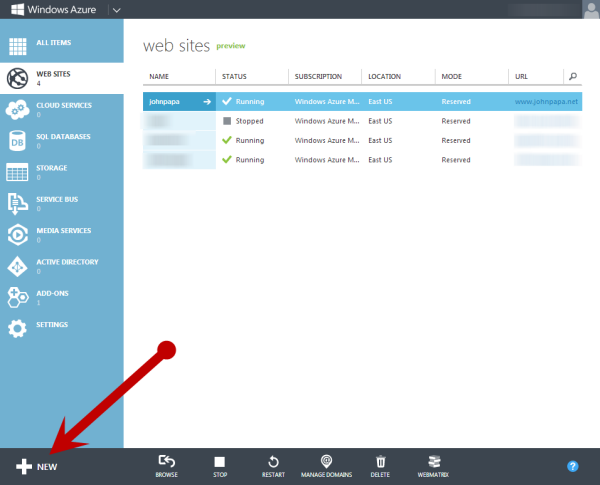Open the user account avatar

tap(591, 10)
